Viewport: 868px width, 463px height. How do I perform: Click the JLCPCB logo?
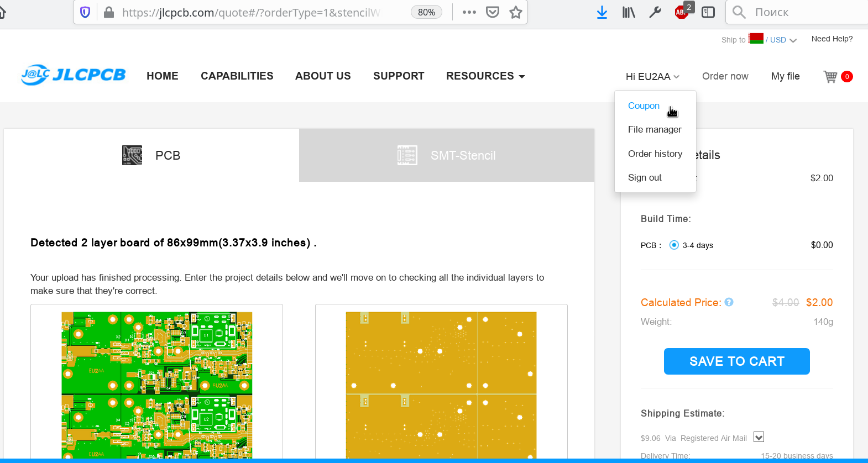[74, 76]
